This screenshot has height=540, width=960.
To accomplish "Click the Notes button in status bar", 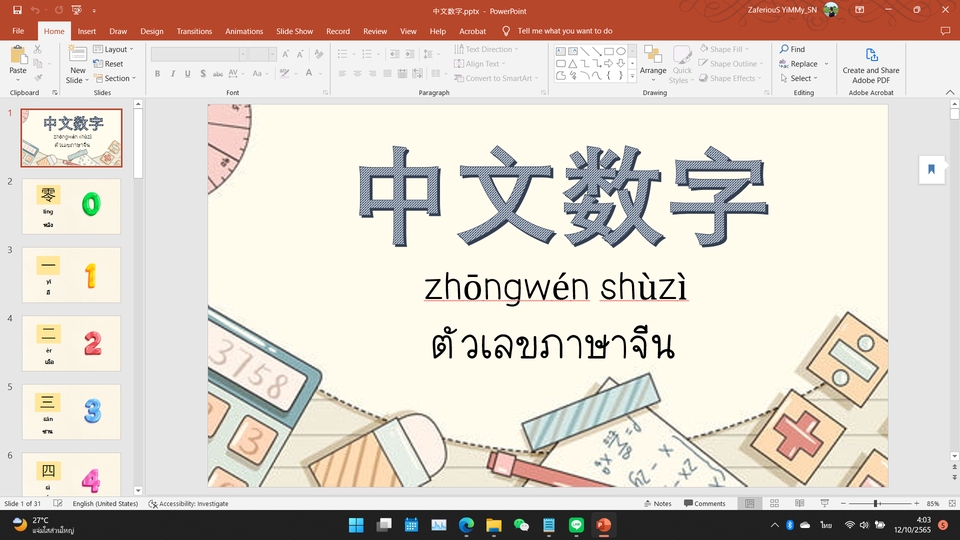I will 658,503.
